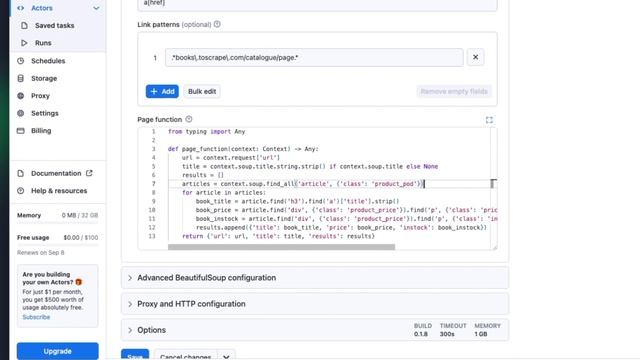Click the editor horizontal scrollbar
Viewport: 640px width, 360px height.
pyautogui.click(x=281, y=247)
